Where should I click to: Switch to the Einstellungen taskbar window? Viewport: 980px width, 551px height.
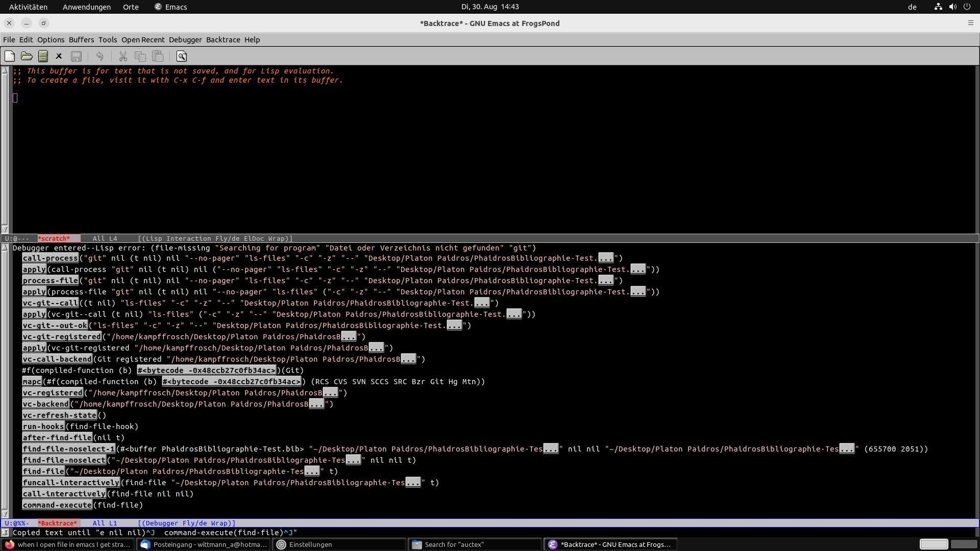tap(339, 544)
